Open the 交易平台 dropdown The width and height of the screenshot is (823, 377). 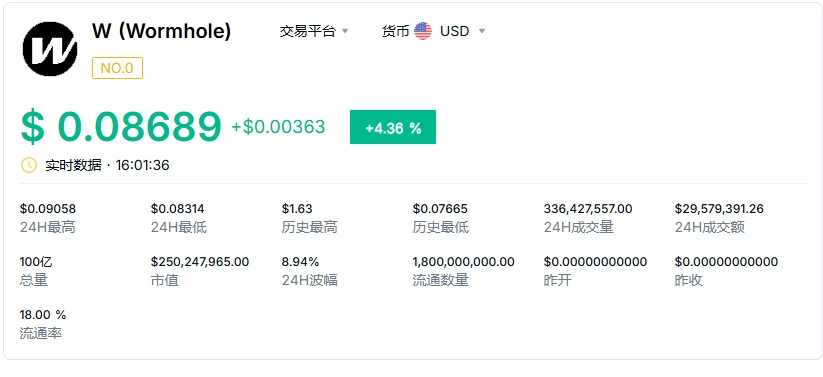pos(314,32)
